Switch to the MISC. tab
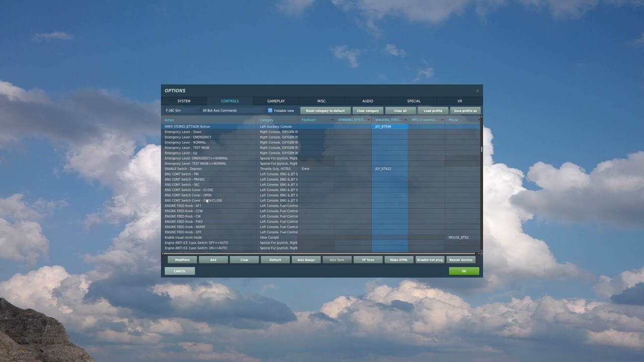Viewport: 644px width, 362px height. 322,101
